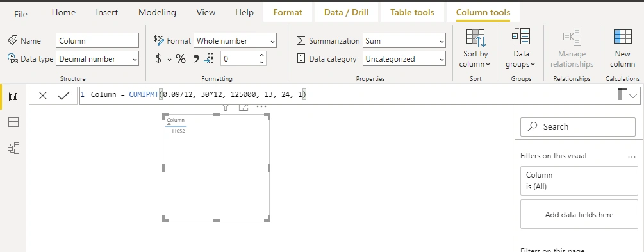Click Manage relationships button
Image resolution: width=644 pixels, height=252 pixels.
[x=572, y=49]
